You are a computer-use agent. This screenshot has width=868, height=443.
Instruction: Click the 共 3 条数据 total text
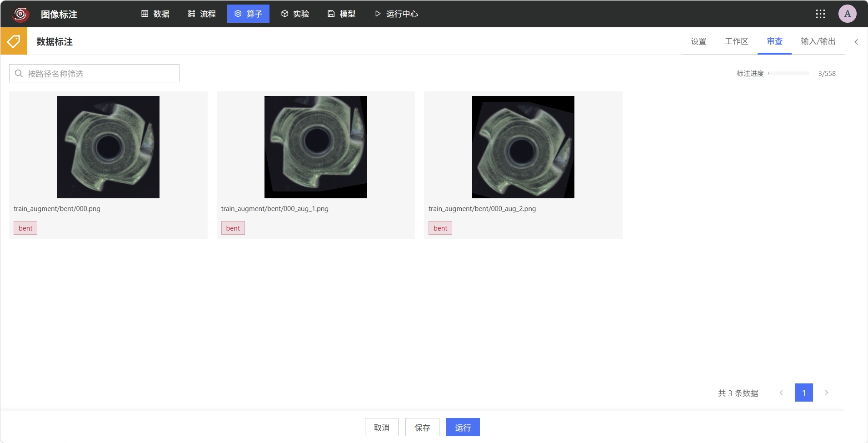click(x=738, y=393)
